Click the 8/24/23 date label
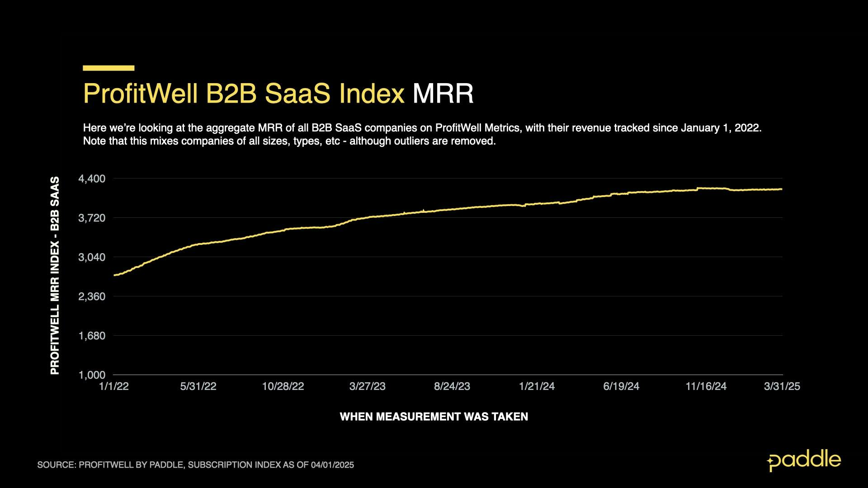Screen dimensions: 868x488 click(452, 386)
